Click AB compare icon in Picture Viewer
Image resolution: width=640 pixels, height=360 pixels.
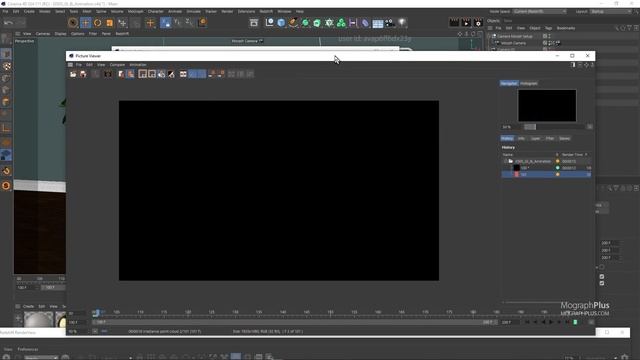click(183, 74)
